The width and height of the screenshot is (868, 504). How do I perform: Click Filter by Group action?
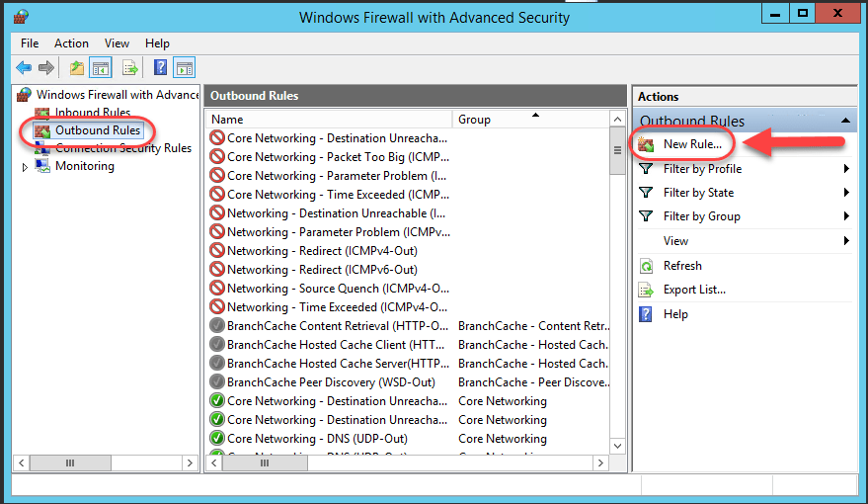tap(702, 216)
